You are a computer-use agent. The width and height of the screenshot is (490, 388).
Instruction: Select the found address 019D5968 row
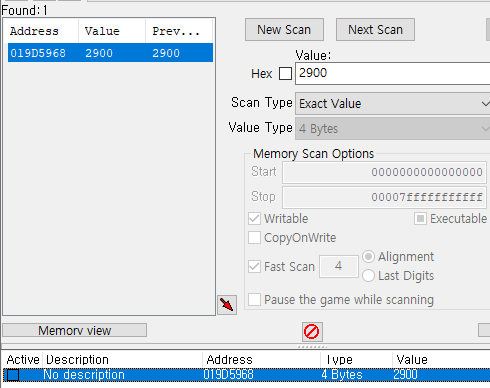pyautogui.click(x=110, y=53)
